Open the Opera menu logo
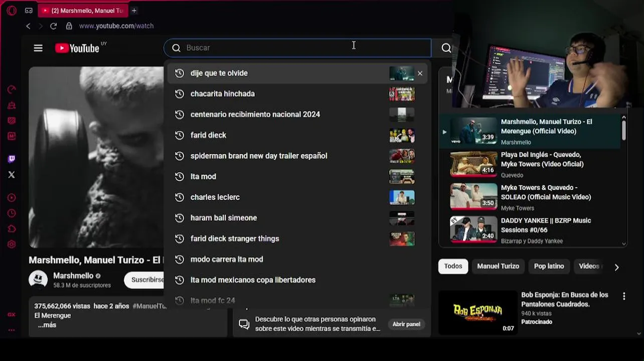 click(12, 11)
